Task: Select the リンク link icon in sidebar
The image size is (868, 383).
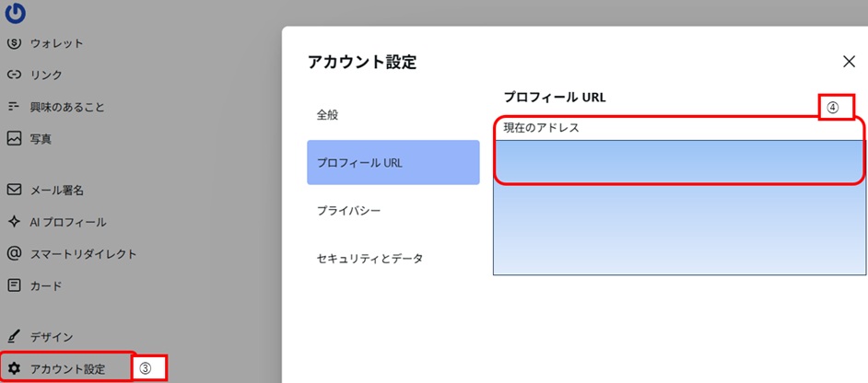Action: click(x=14, y=75)
